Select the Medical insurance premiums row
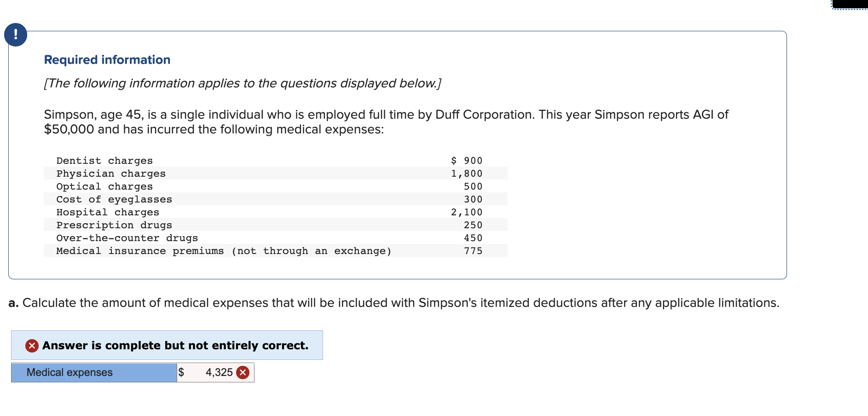Image resolution: width=868 pixels, height=416 pixels. pos(275,251)
